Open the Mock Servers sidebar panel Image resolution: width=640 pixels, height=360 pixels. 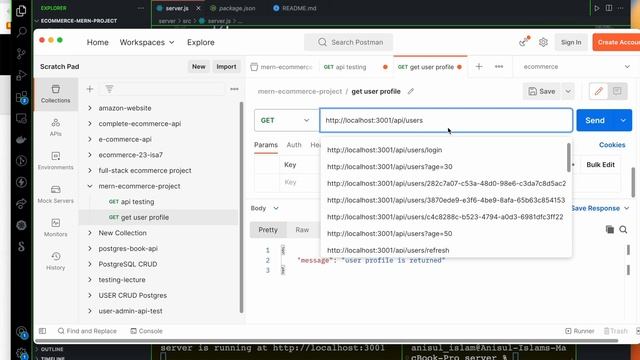(x=56, y=194)
